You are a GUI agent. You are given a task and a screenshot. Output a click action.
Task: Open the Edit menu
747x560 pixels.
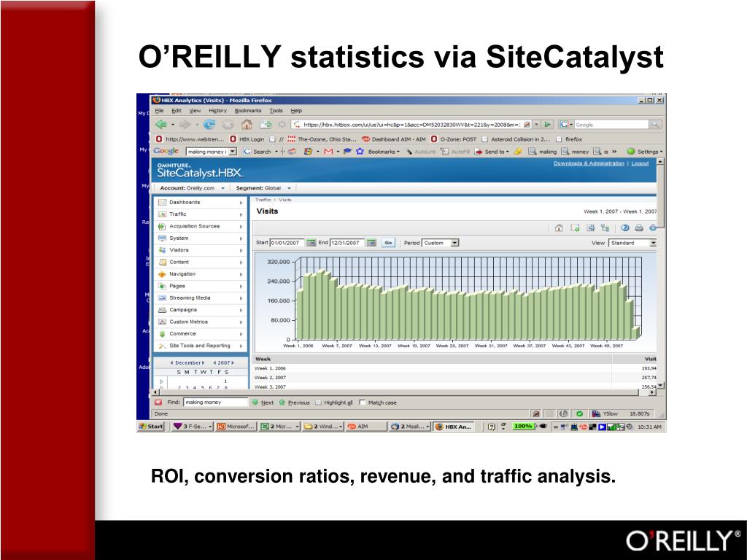pyautogui.click(x=177, y=111)
